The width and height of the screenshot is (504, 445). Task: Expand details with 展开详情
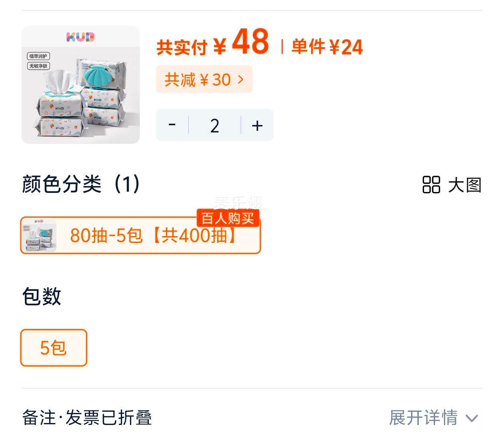423,418
